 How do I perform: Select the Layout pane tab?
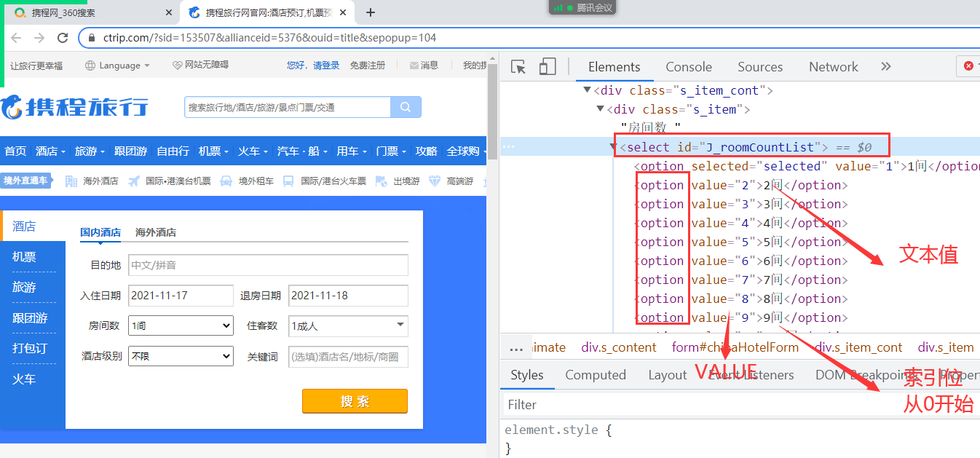click(x=667, y=375)
